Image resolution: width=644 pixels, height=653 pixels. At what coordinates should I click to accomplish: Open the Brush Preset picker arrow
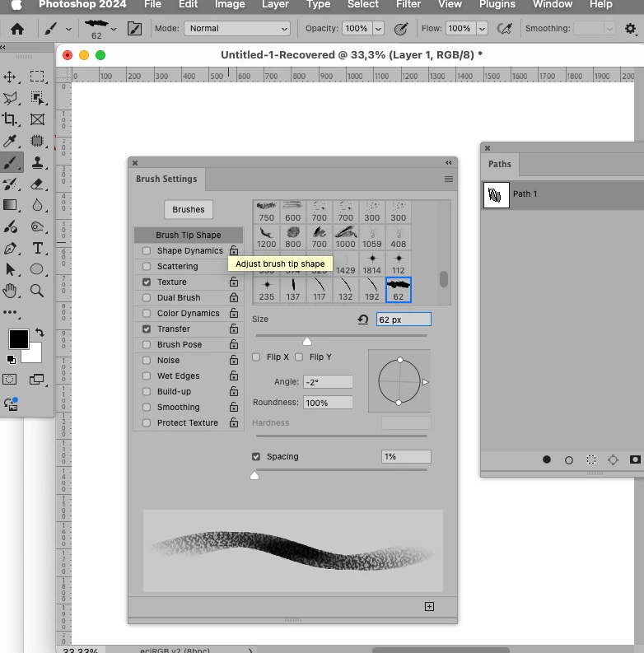[114, 29]
